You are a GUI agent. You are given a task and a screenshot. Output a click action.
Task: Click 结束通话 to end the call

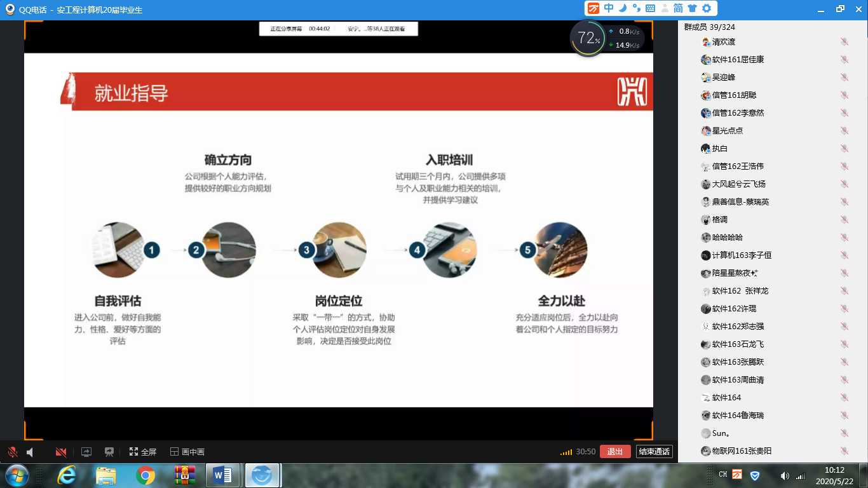point(654,451)
